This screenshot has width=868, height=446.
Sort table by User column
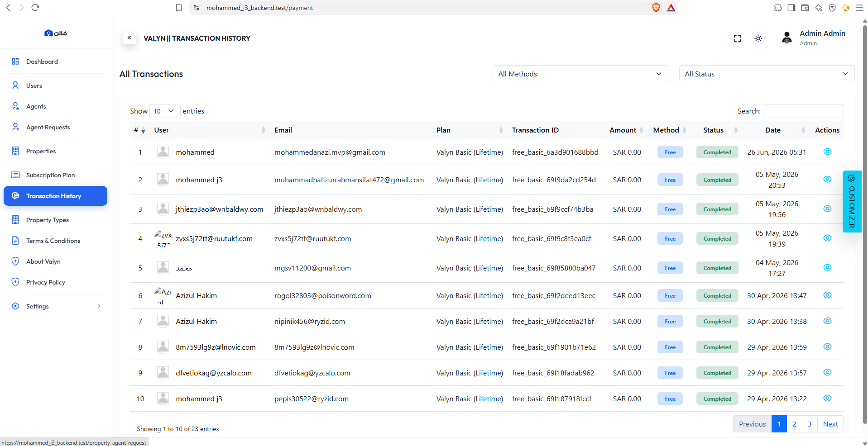pos(210,130)
